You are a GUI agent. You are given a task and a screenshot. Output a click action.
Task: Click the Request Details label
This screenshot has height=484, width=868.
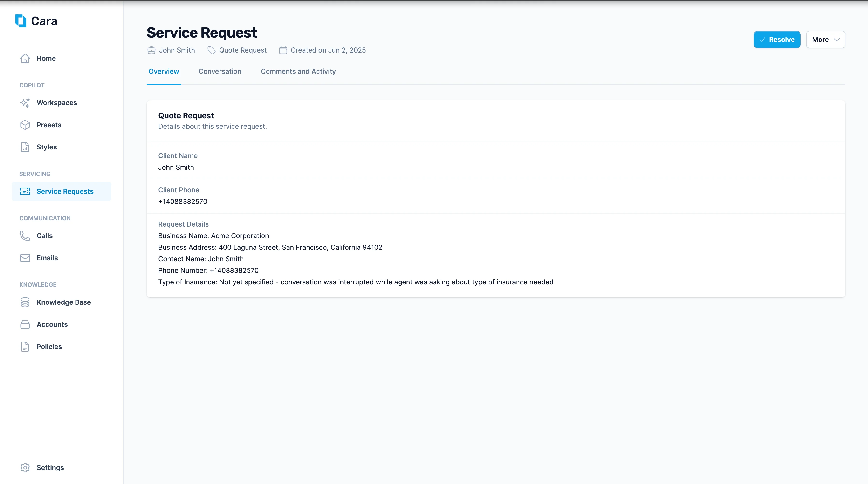(183, 224)
